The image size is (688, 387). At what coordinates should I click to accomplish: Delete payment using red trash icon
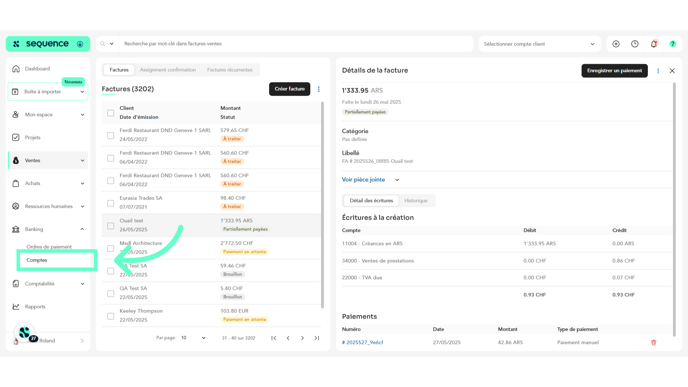(653, 343)
